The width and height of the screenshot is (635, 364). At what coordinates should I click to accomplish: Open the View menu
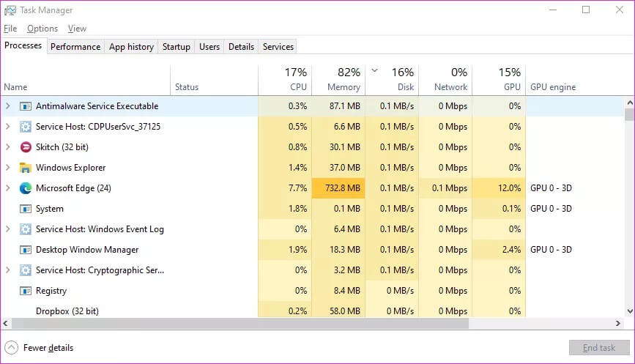tap(77, 29)
